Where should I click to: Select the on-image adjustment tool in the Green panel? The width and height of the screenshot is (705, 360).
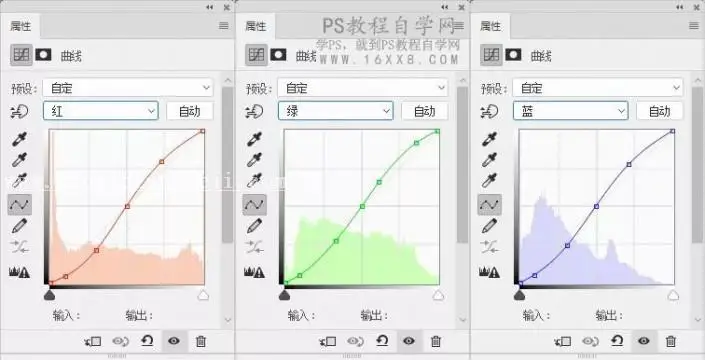coord(254,111)
